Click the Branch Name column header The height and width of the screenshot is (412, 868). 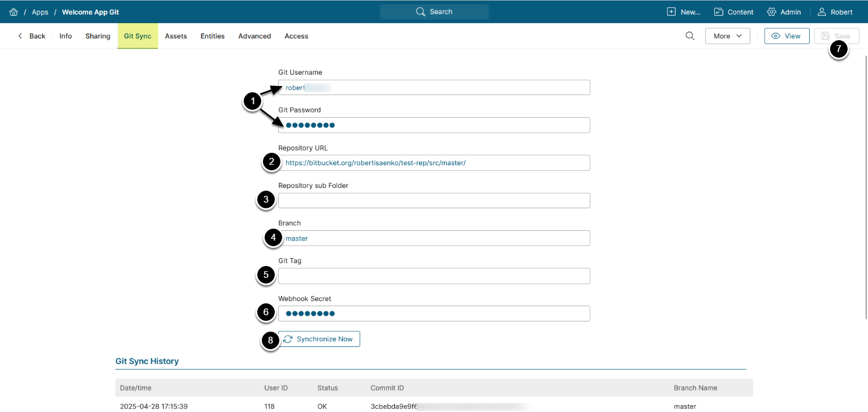tap(696, 388)
